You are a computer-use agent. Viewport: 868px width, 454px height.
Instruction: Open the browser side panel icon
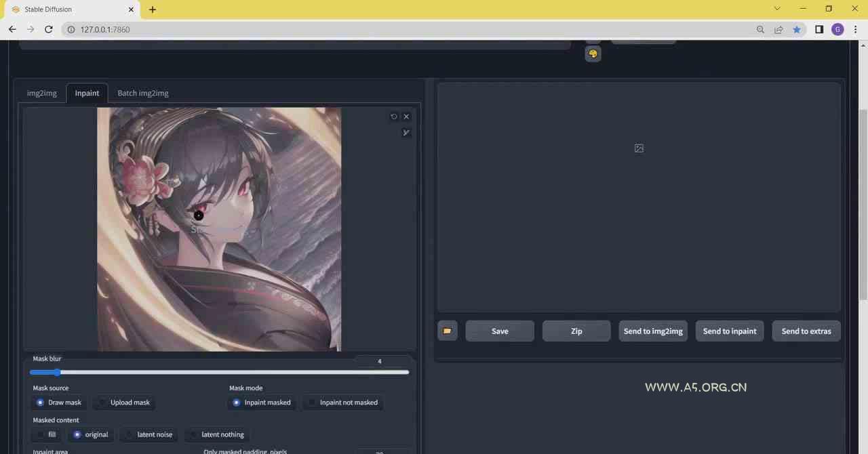[819, 30]
